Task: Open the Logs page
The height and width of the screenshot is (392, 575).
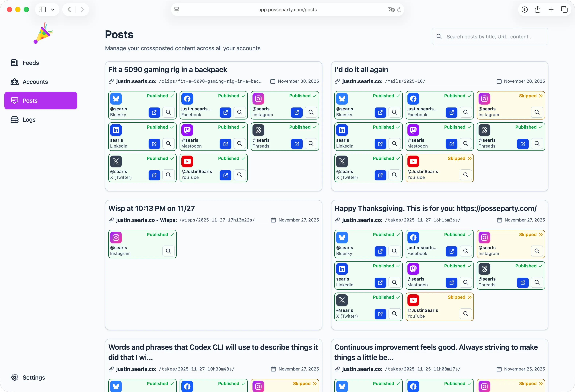Action: click(29, 120)
